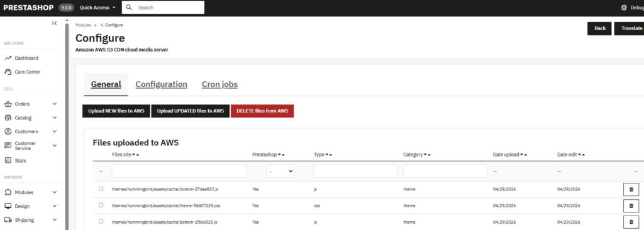
Task: Click the Modules breadcrumb link
Action: tap(84, 25)
